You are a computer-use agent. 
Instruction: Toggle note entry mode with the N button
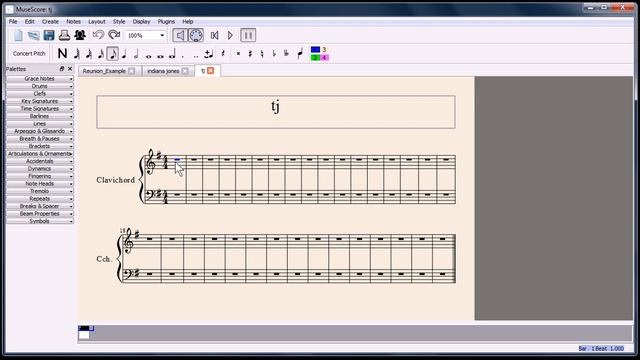62,53
